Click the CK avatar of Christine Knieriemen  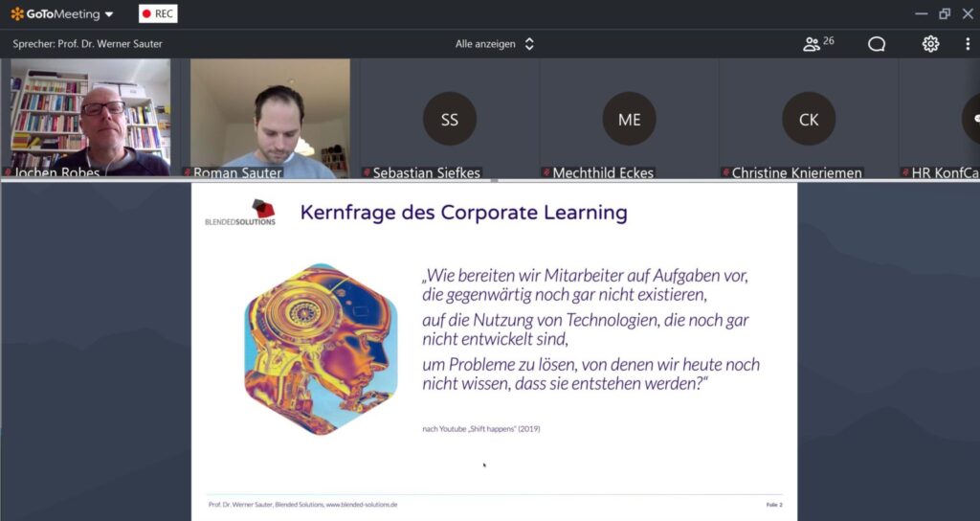pyautogui.click(x=809, y=119)
